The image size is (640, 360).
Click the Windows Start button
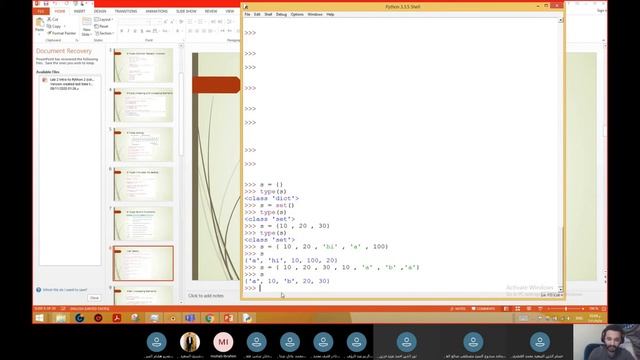(x=40, y=318)
